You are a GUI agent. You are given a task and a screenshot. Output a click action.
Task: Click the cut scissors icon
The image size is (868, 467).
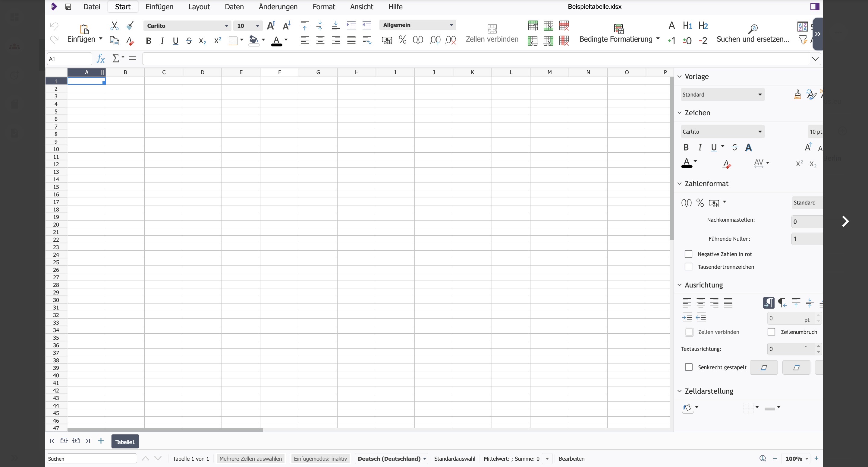[x=114, y=26]
